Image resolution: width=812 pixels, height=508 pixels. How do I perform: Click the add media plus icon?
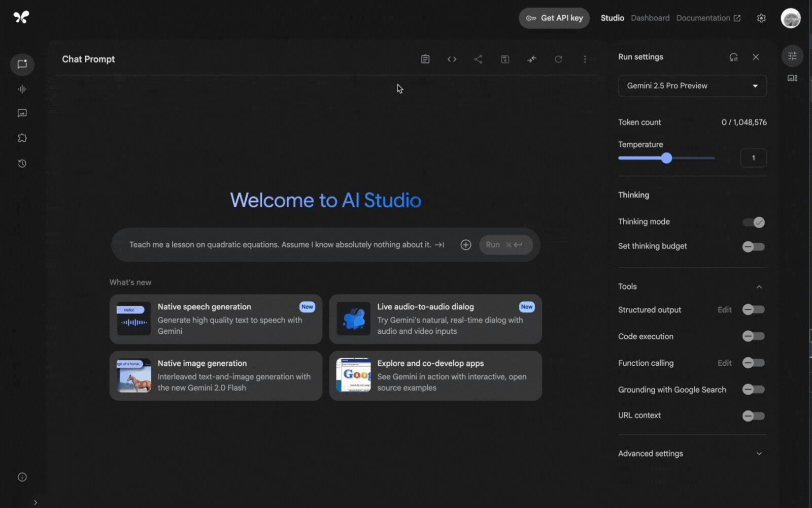(466, 245)
